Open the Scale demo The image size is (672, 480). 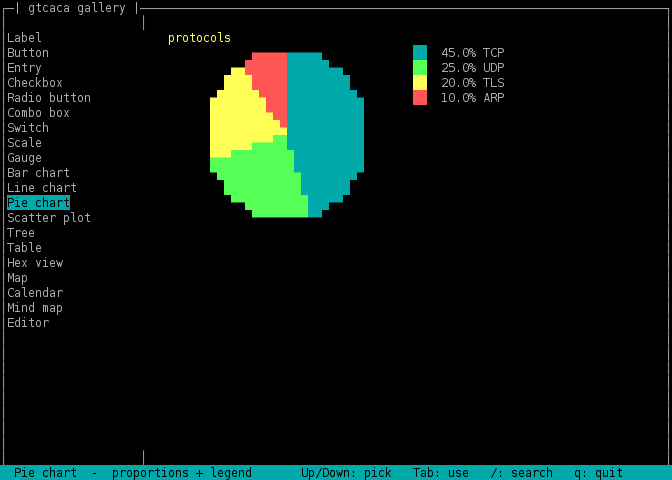pyautogui.click(x=24, y=143)
